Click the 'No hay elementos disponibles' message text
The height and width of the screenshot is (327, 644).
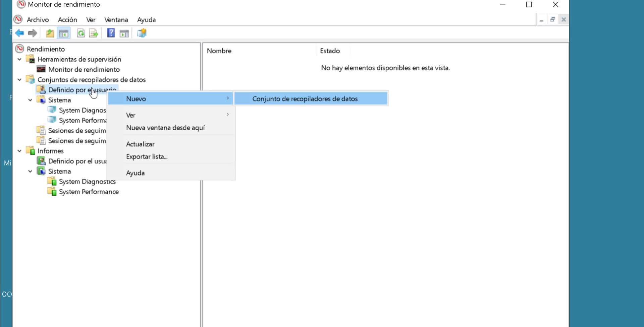385,68
